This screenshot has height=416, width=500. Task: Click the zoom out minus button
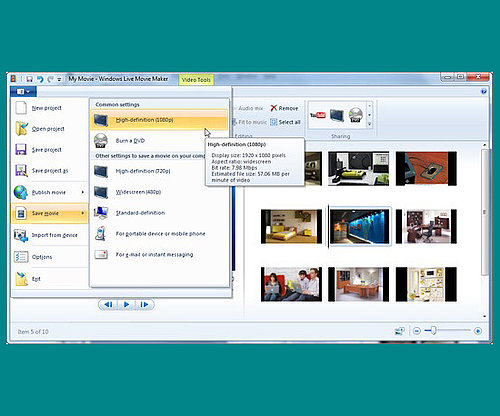coord(416,331)
